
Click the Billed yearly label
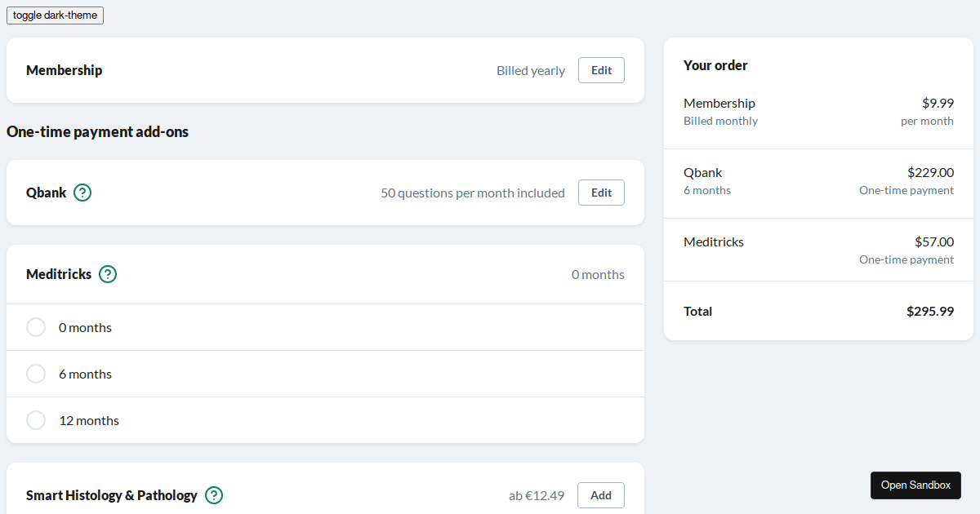click(x=530, y=70)
